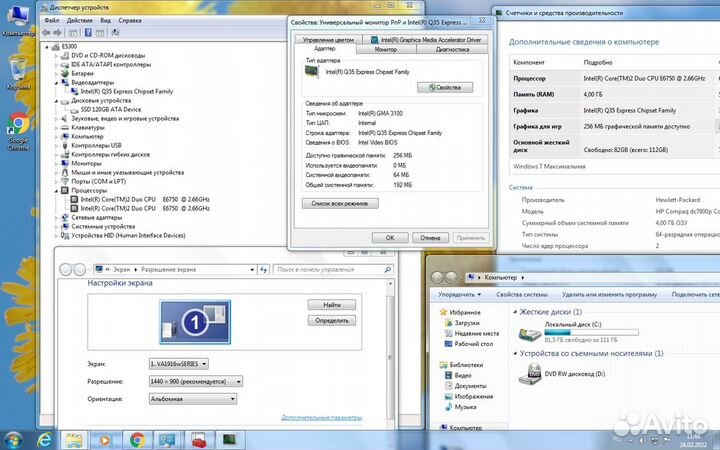Viewport: 720px width, 450px height.
Task: Open Internet Explorer from the taskbar
Action: 45,440
